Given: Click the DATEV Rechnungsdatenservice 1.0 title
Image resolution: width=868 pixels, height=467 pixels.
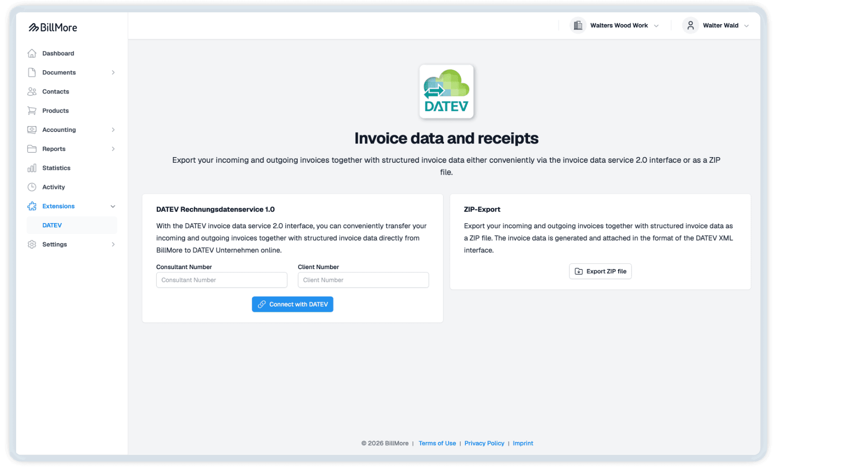Looking at the screenshot, I should pyautogui.click(x=216, y=209).
